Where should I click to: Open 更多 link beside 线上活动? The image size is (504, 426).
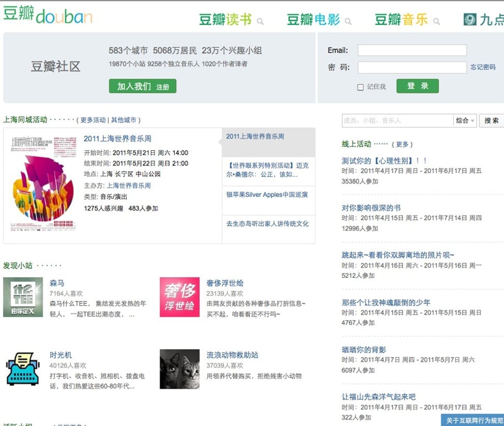(402, 144)
